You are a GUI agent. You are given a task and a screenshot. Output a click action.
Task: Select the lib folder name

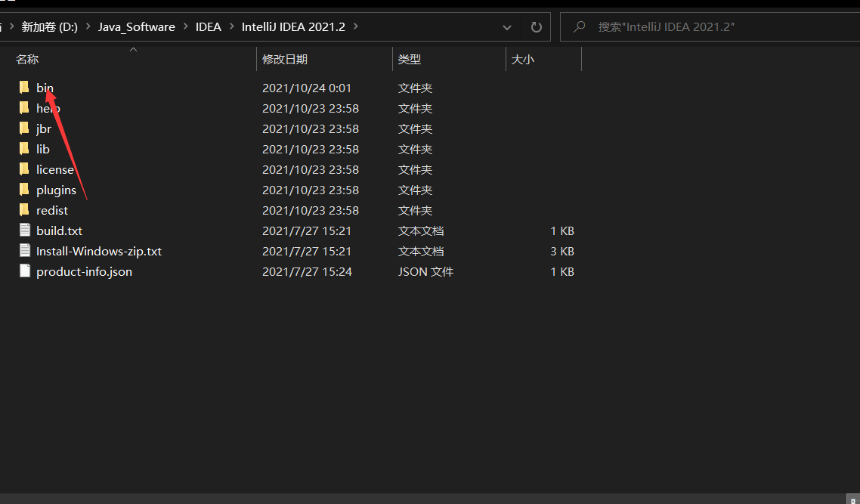(43, 149)
